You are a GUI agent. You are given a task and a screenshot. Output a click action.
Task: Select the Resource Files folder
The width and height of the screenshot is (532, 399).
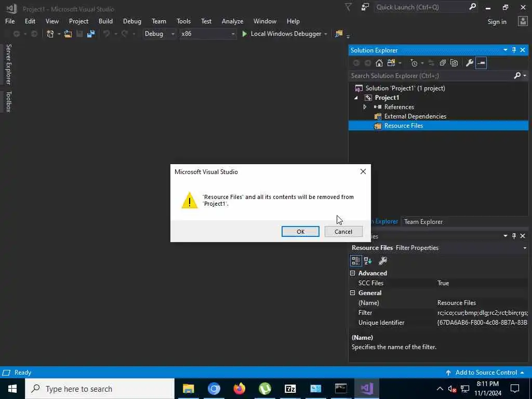[x=438, y=126]
